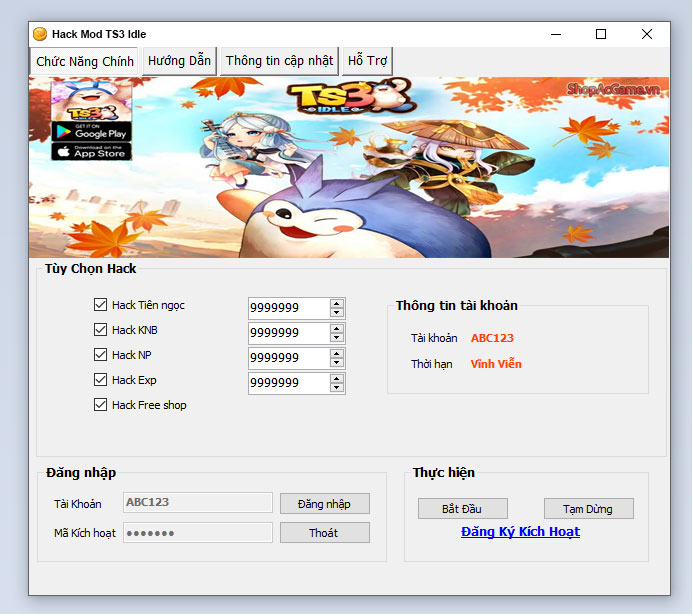The height and width of the screenshot is (616, 693).
Task: Click the Đăng nhập button
Action: pos(325,504)
